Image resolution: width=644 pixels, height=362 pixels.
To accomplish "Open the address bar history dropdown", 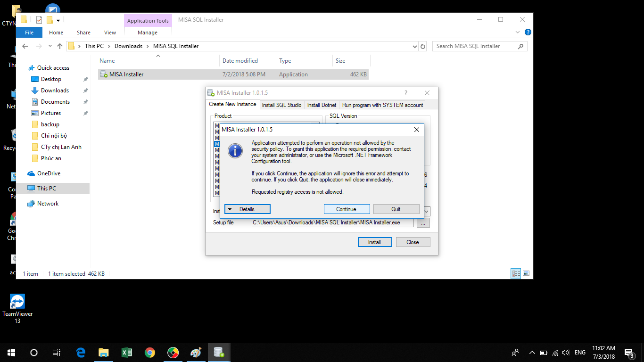I will (415, 46).
